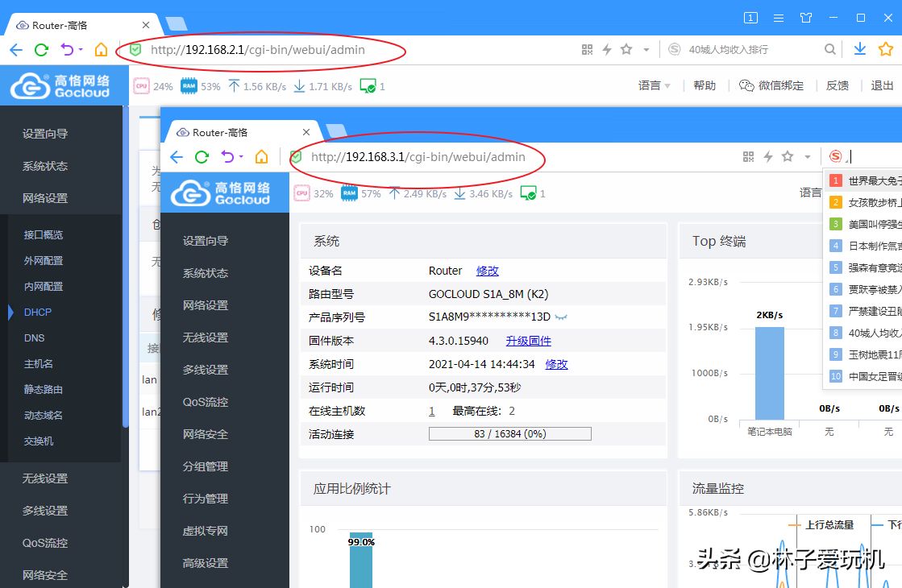Open 外网配置 in the back window sidebar
The image size is (902, 588).
coord(44,260)
